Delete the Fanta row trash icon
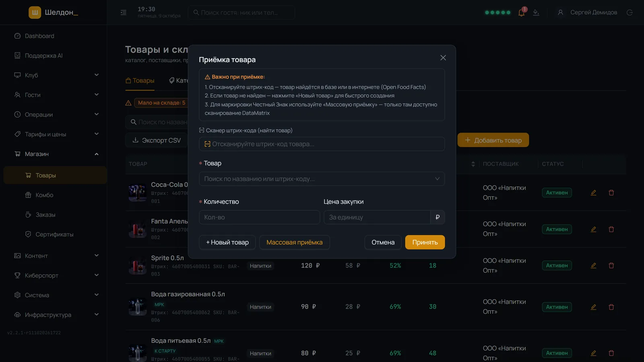This screenshot has width=644, height=362. coord(611,229)
